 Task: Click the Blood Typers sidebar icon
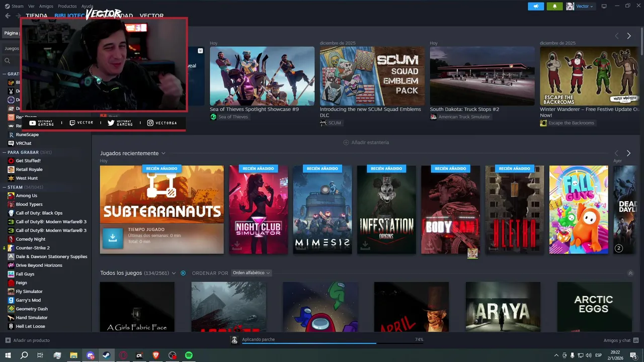click(11, 204)
